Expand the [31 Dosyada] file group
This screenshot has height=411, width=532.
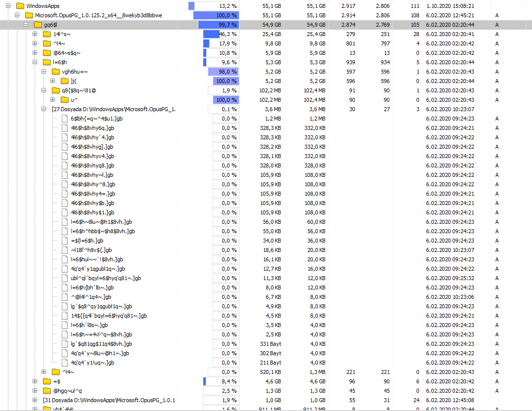click(35, 400)
